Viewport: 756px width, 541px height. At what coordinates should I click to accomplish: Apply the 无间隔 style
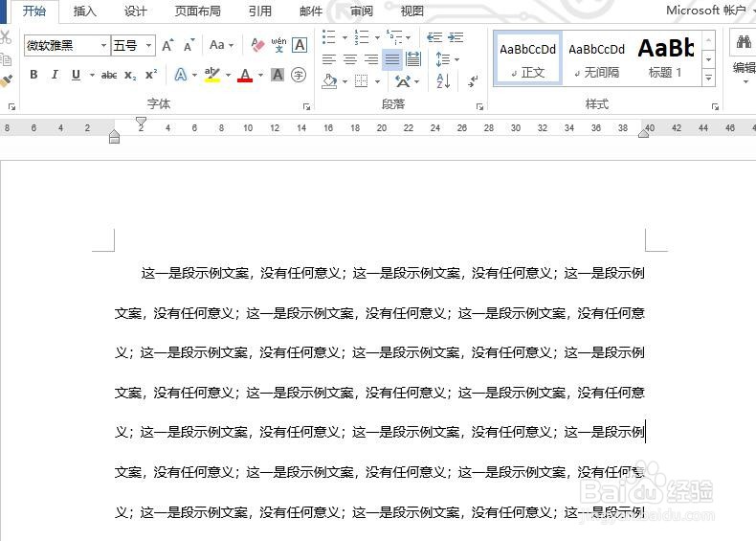point(596,58)
